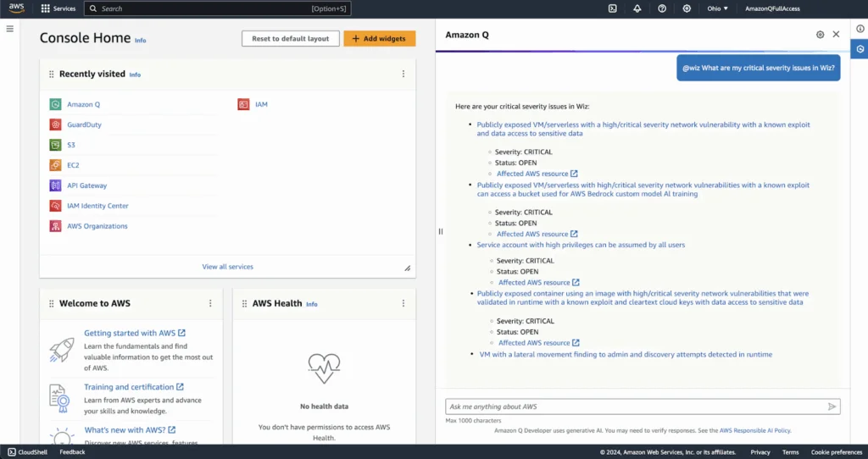Click the EC2 service icon
The image size is (868, 459).
[x=55, y=165]
